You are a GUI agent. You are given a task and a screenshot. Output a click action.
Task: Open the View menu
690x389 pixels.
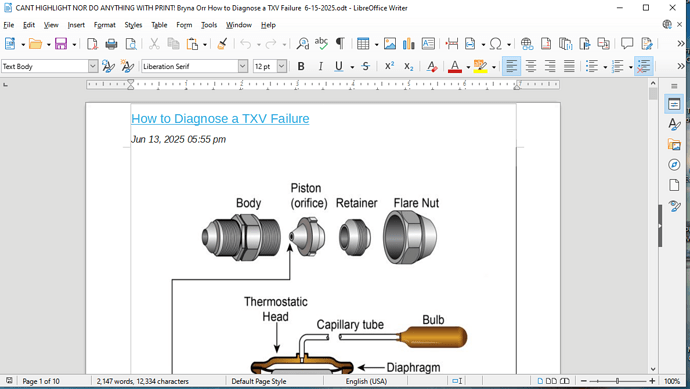coord(51,25)
